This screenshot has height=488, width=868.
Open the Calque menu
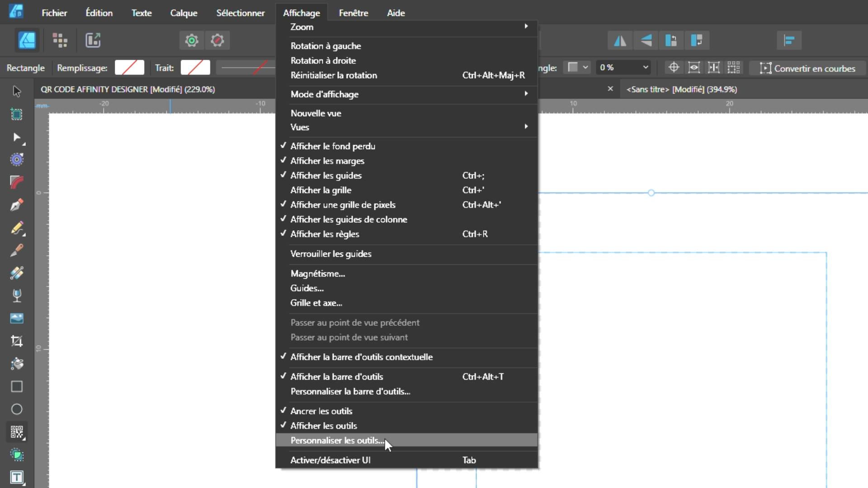point(184,13)
